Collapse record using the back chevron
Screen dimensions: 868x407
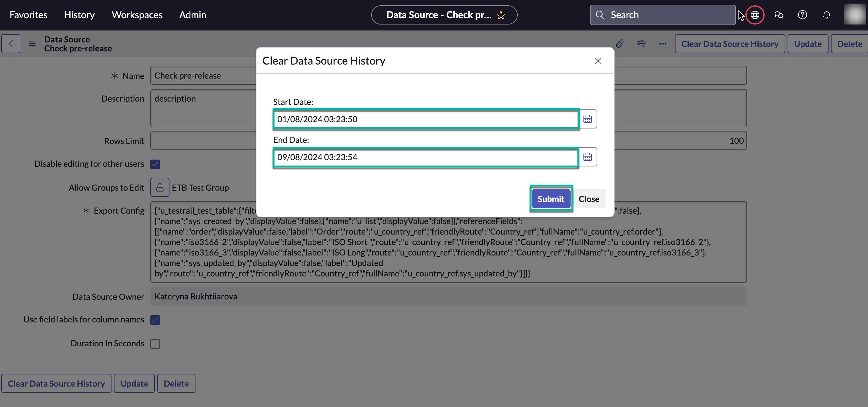click(11, 43)
